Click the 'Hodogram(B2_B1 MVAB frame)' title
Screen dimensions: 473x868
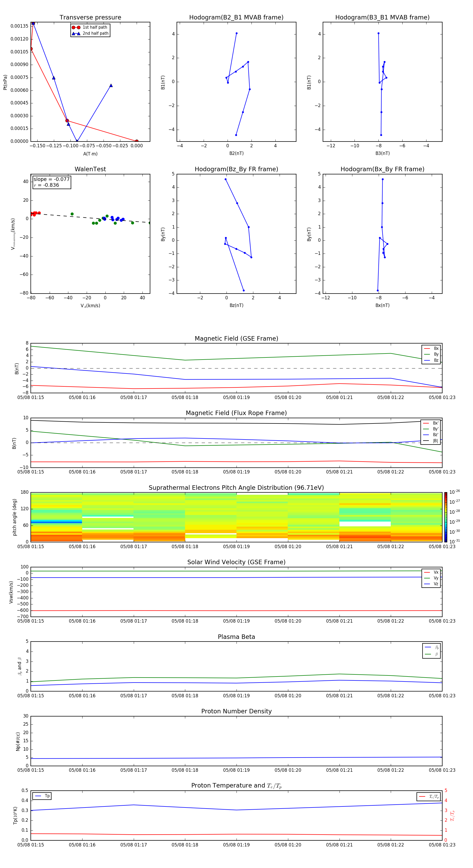click(x=236, y=18)
